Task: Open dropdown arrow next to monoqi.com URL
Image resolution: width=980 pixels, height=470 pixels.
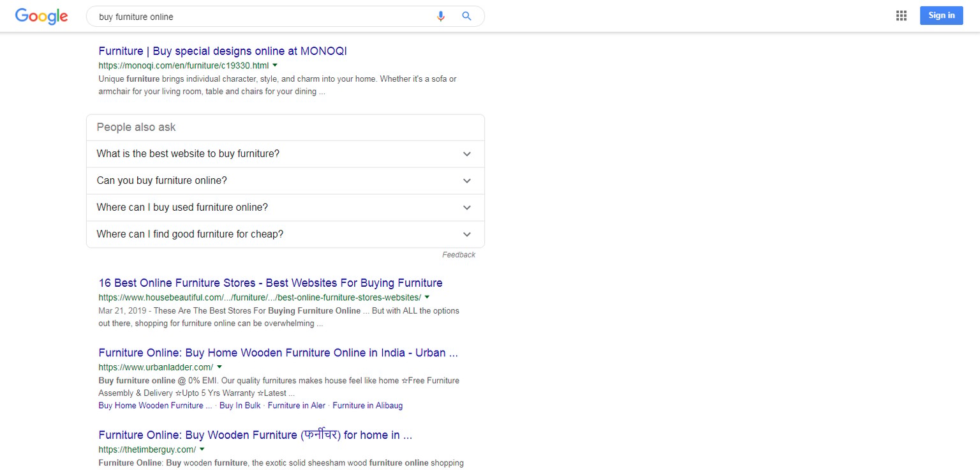Action: coord(275,65)
